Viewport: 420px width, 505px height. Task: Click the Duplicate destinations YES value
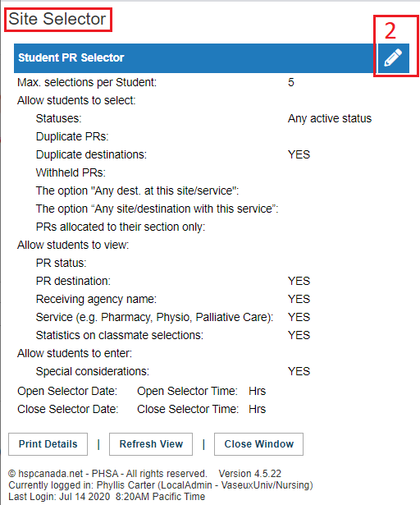(x=299, y=154)
